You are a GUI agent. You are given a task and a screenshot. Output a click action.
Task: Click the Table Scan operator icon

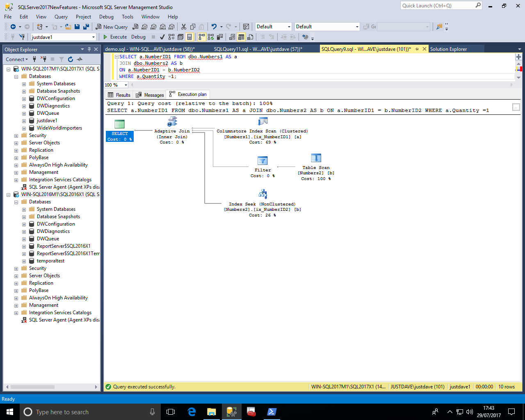pyautogui.click(x=316, y=158)
